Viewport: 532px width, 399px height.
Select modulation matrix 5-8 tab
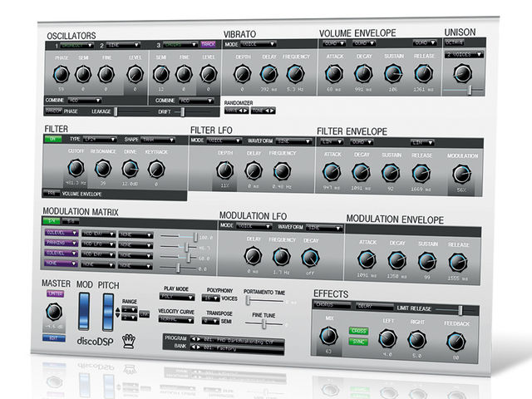click(x=71, y=221)
